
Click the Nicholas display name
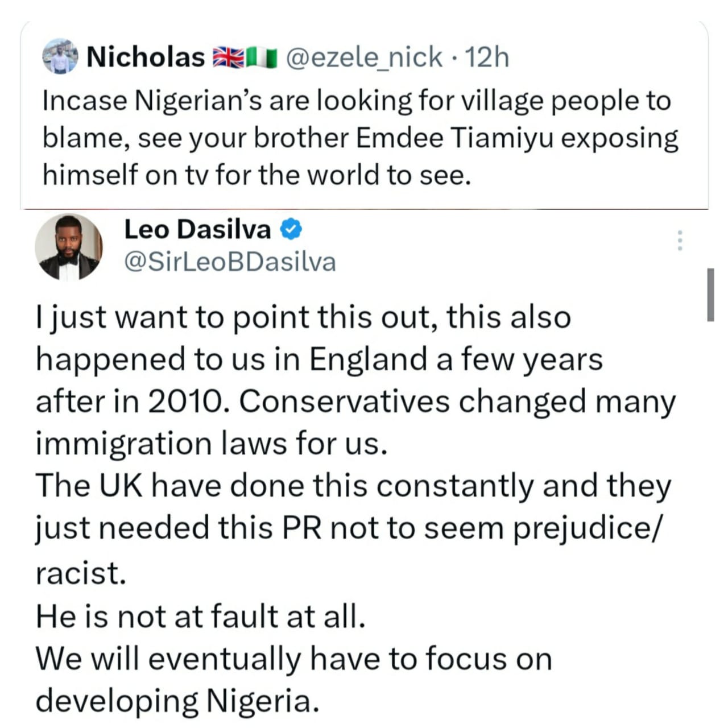click(145, 57)
